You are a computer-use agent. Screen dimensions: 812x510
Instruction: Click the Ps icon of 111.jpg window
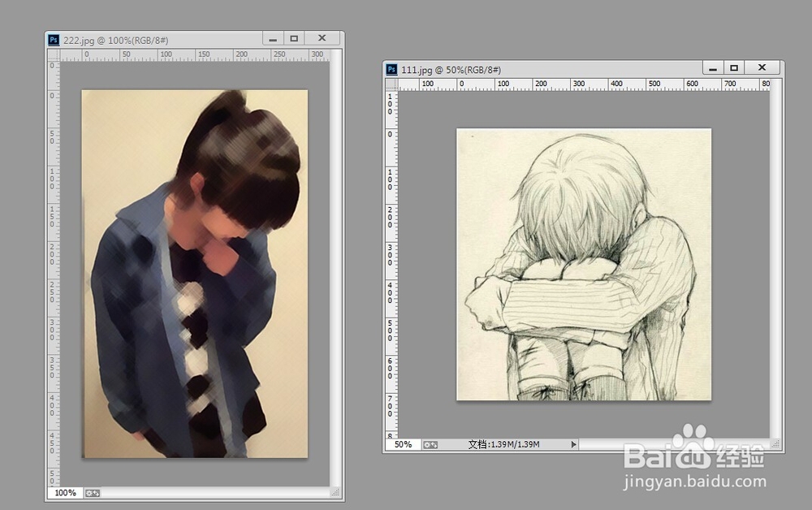[391, 69]
